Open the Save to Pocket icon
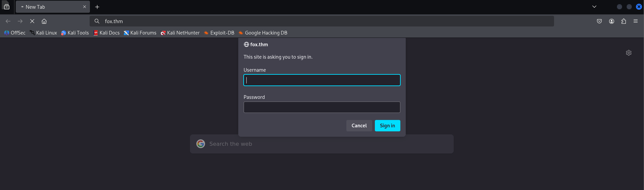This screenshot has width=644, height=190. (599, 21)
